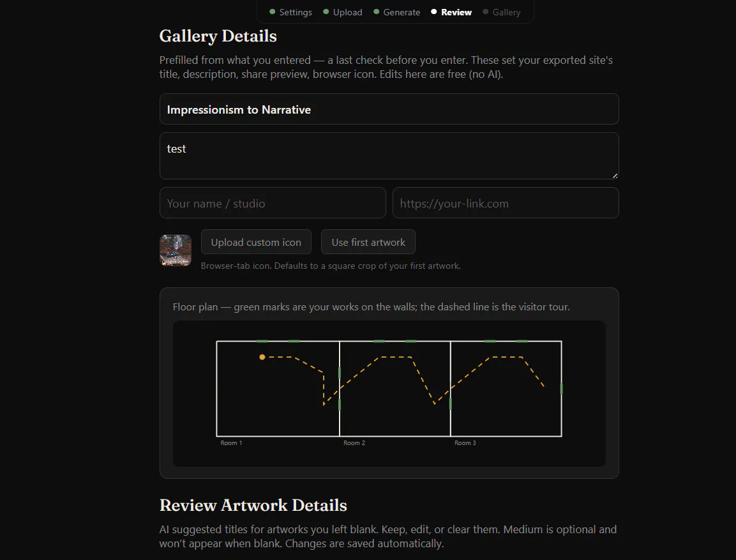Screen dimensions: 736x560
Task: Click the 'Room 1' floor plan label
Action: pos(232,443)
